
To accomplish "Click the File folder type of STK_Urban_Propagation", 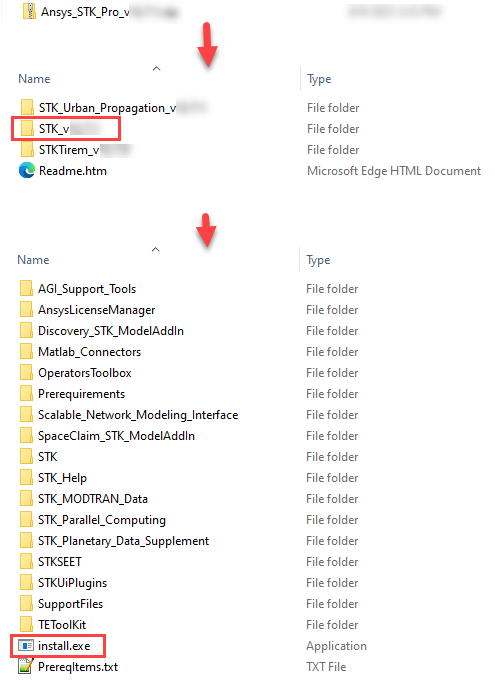I will [x=333, y=108].
